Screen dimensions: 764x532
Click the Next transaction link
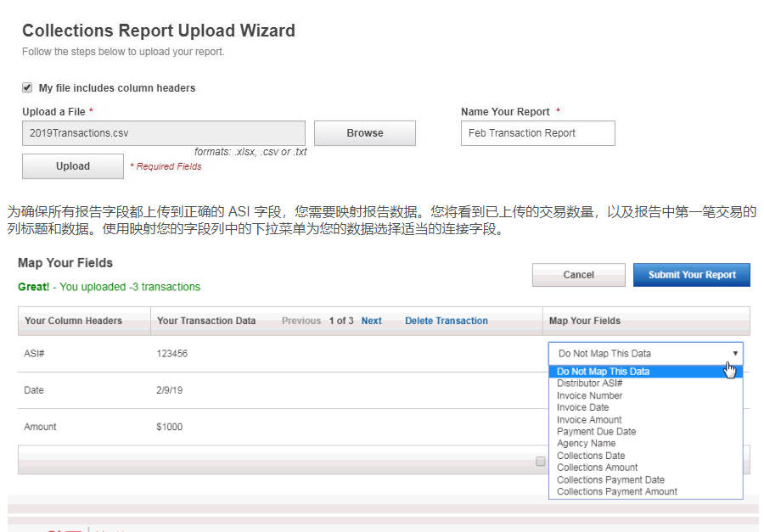(371, 321)
